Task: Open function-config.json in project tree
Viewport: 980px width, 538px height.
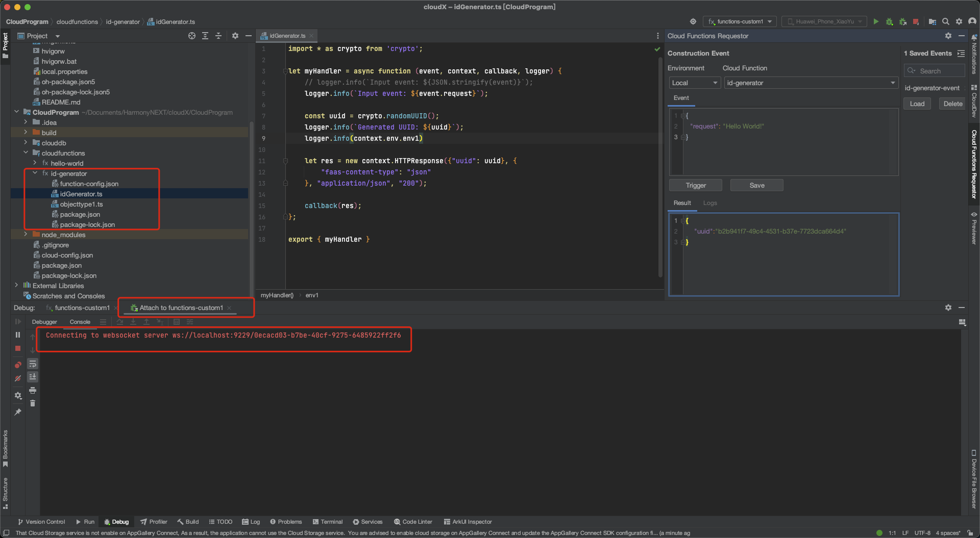Action: pyautogui.click(x=89, y=184)
